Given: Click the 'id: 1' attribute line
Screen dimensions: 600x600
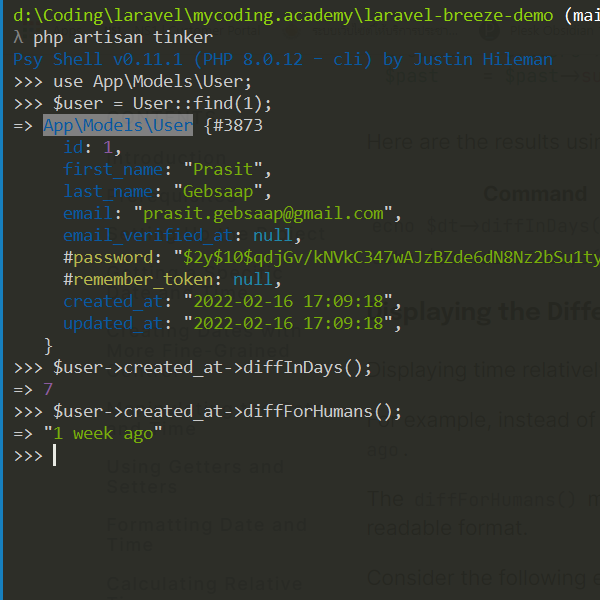Looking at the screenshot, I should coord(92,148).
